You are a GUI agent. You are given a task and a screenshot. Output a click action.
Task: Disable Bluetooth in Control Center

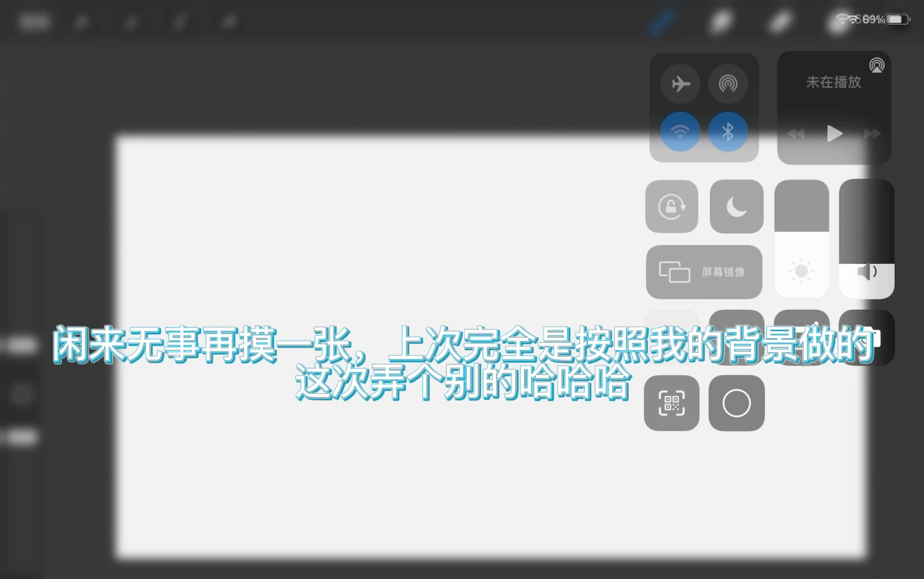click(x=728, y=132)
